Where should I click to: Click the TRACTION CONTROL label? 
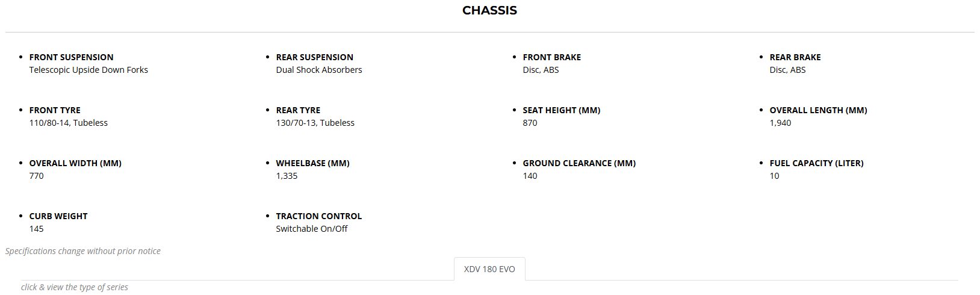point(318,216)
